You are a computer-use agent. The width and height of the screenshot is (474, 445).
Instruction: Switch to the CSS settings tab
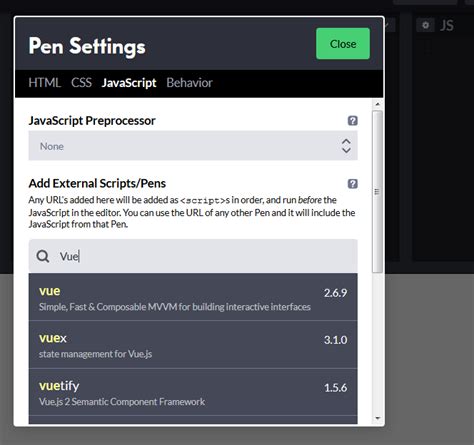tap(81, 83)
